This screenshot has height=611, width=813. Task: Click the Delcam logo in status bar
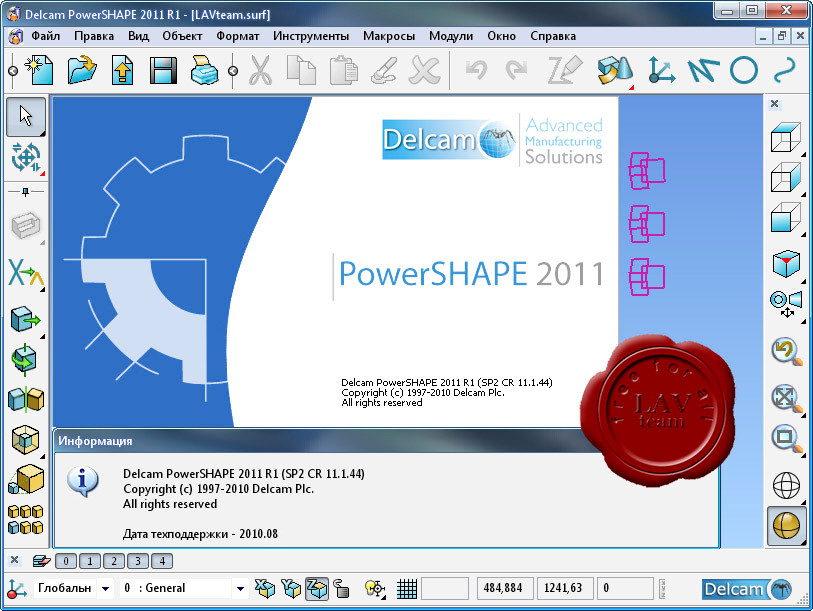[747, 589]
